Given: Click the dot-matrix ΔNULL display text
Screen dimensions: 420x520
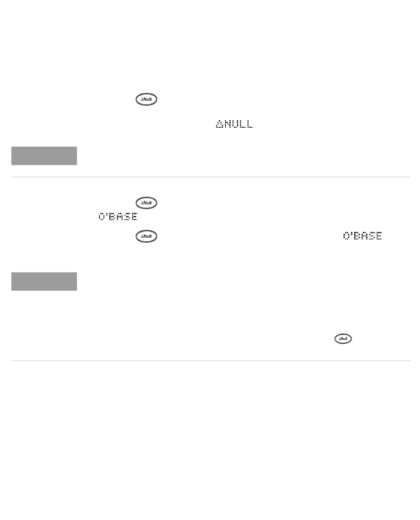Looking at the screenshot, I should [x=235, y=124].
